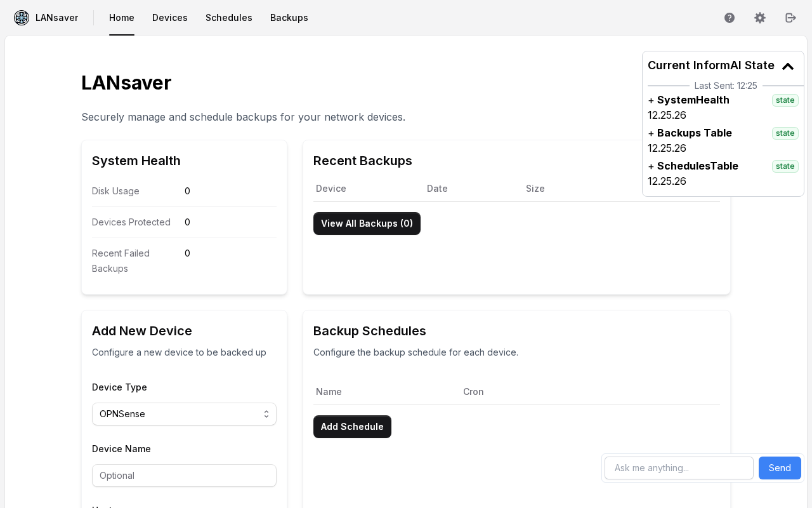Expand the SchedulesTable state entry

[693, 166]
